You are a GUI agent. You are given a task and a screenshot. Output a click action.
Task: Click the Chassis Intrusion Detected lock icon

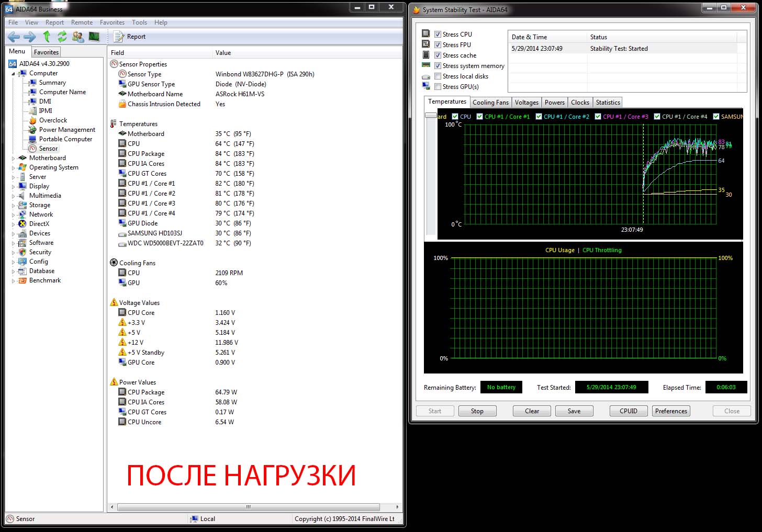point(122,104)
